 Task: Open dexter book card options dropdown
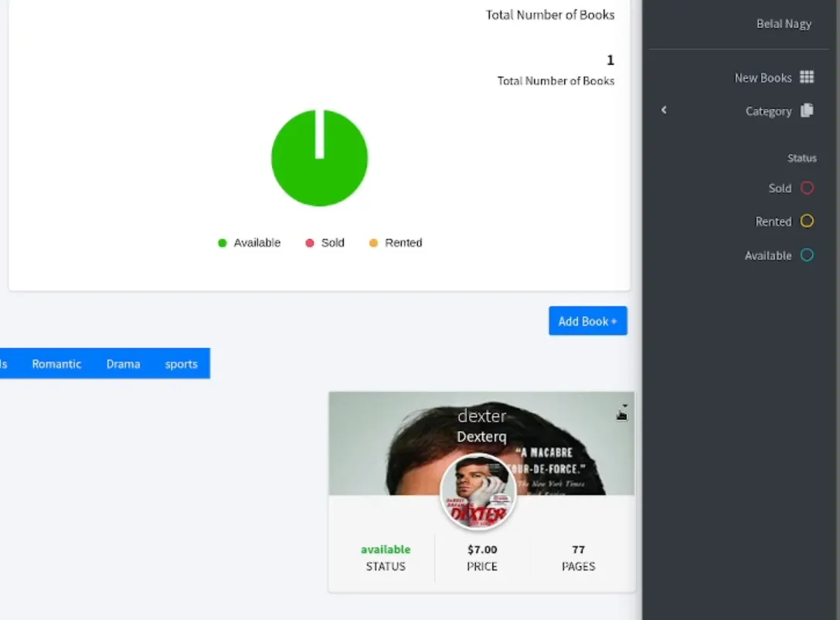[624, 406]
